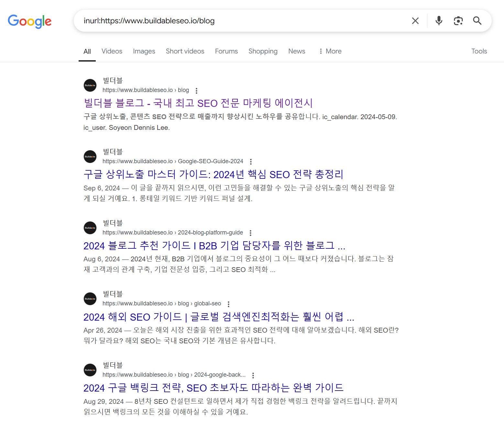Start voice search with microphone icon
504x422 pixels.
click(439, 21)
